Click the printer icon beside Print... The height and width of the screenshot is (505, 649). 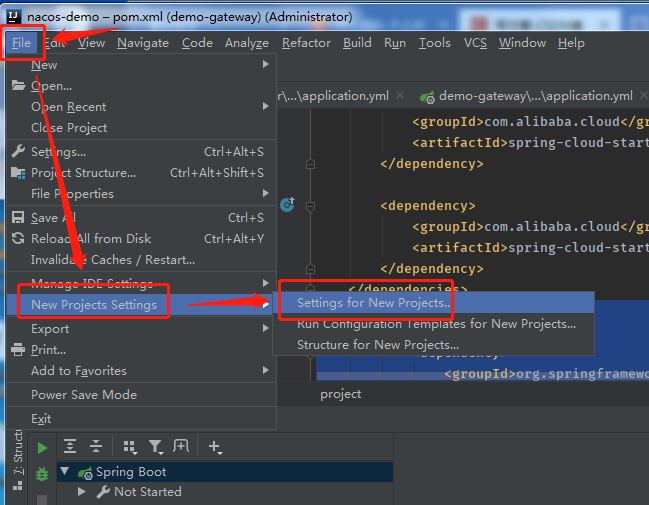(x=18, y=350)
